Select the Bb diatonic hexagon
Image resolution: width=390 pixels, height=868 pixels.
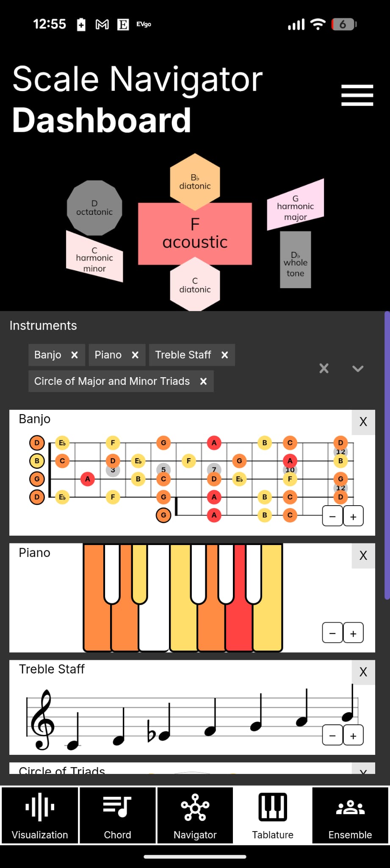[x=195, y=181]
